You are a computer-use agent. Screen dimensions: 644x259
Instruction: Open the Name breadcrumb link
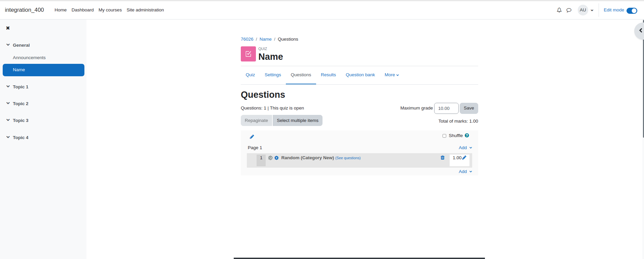265,39
